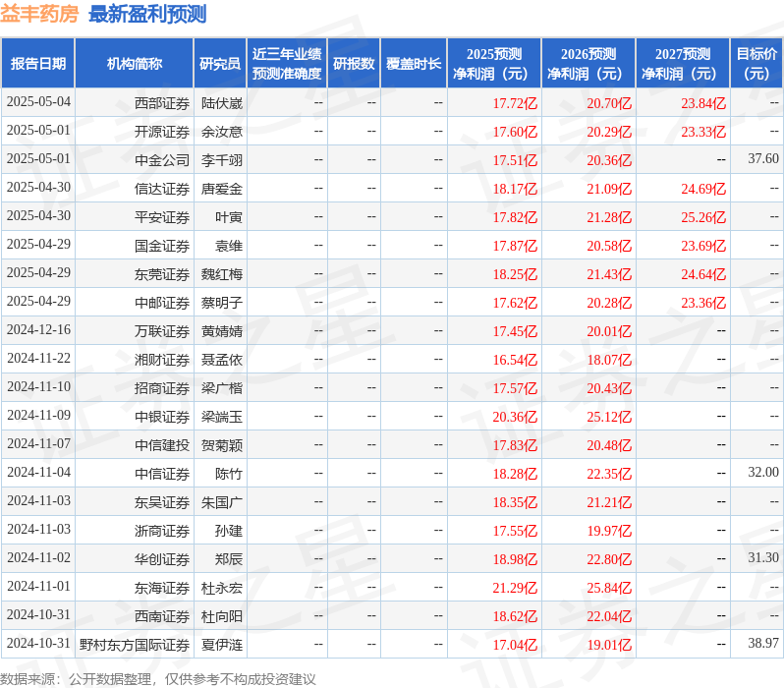This screenshot has height=688, width=784.
Task: Select analyst 梁广楷
Action: pyautogui.click(x=221, y=388)
